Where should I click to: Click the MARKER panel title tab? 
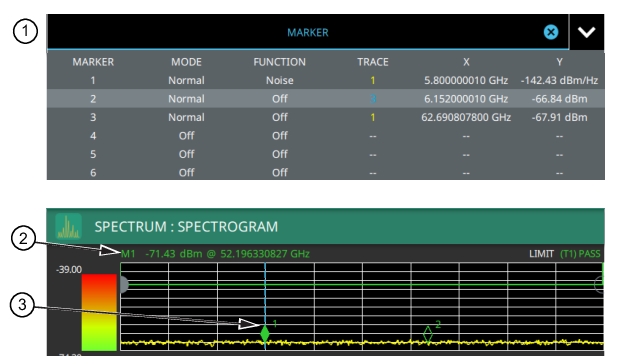coord(308,32)
